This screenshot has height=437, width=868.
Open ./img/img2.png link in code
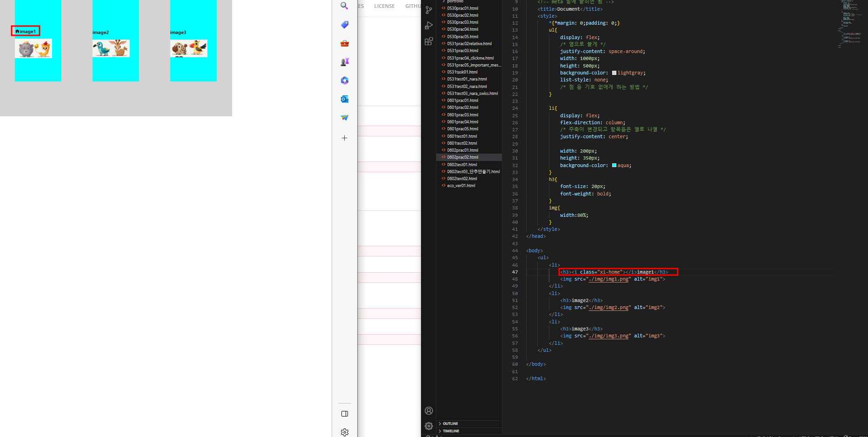[x=609, y=308]
